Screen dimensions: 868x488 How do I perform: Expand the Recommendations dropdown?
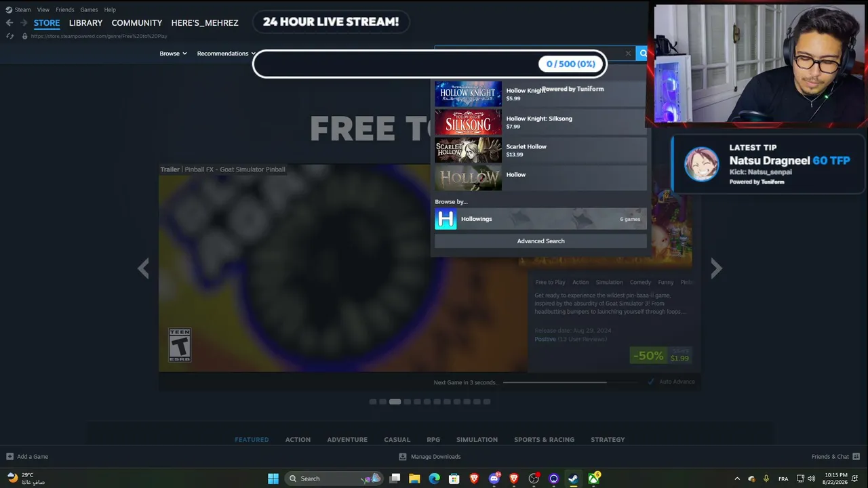226,54
